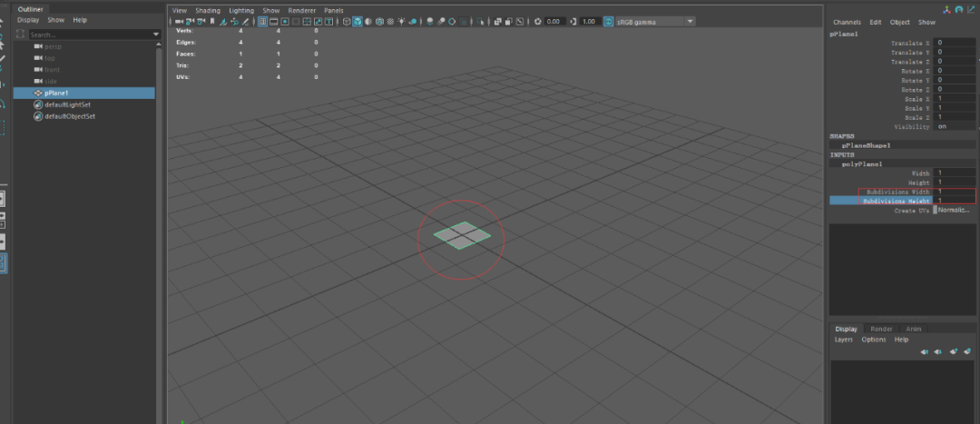Click the Scale Z value field
This screenshot has width=980, height=424.
(x=955, y=117)
